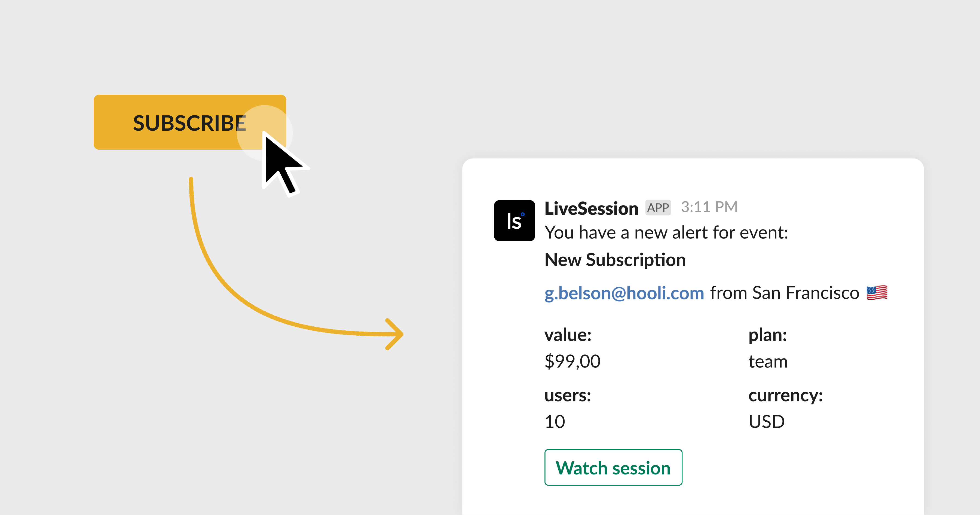Click the LiveSession app logo avatar

click(x=514, y=220)
